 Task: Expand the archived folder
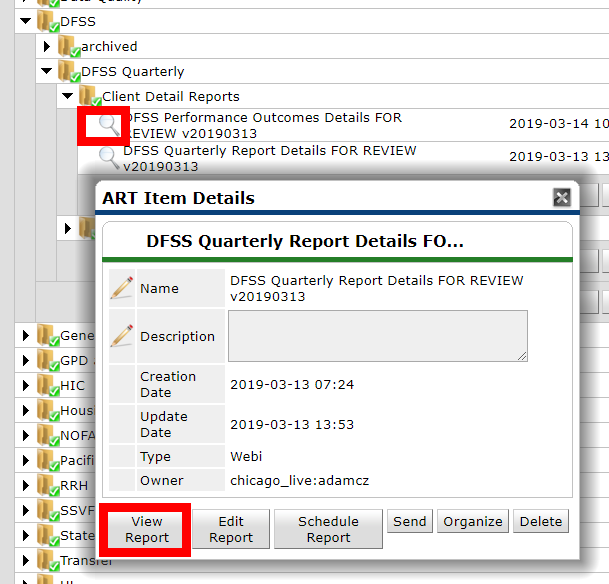pyautogui.click(x=47, y=46)
